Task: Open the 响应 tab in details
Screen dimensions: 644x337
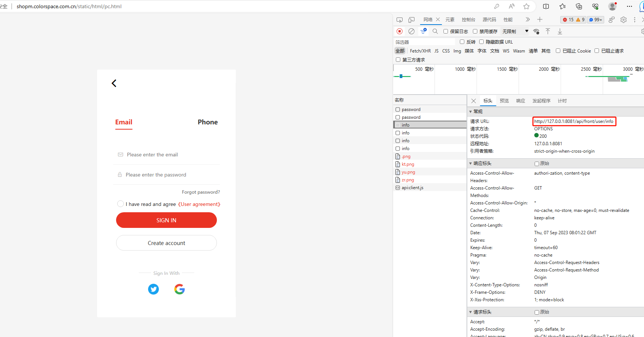Action: tap(520, 101)
